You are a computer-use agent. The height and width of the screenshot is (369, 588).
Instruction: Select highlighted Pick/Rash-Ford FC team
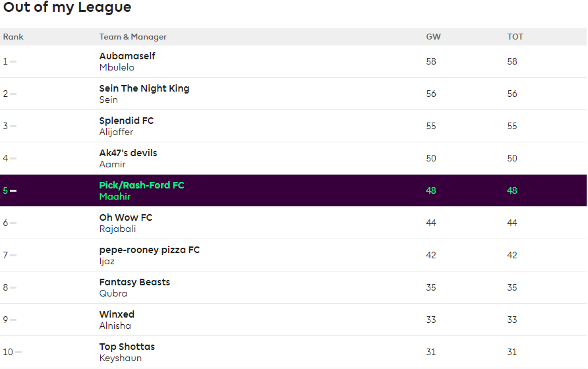142,185
